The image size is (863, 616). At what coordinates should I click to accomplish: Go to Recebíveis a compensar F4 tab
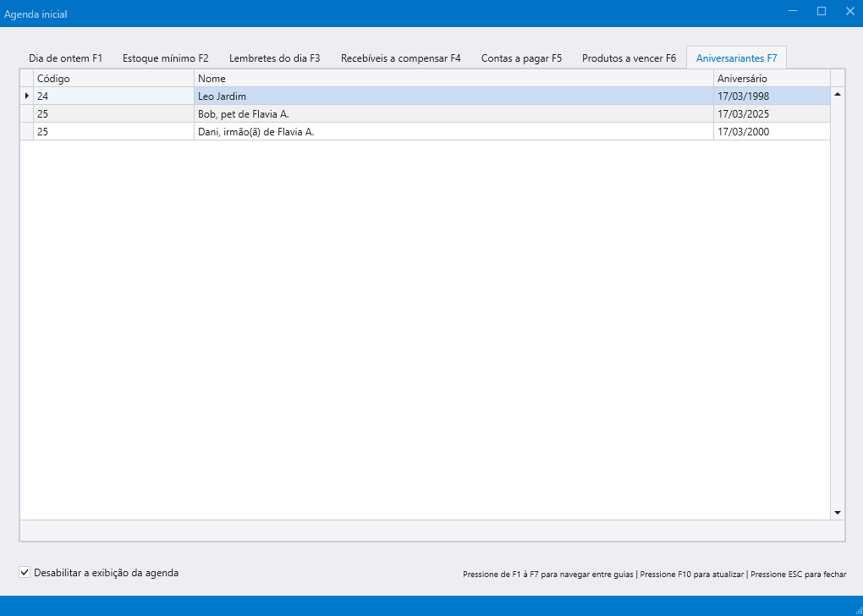tap(400, 58)
